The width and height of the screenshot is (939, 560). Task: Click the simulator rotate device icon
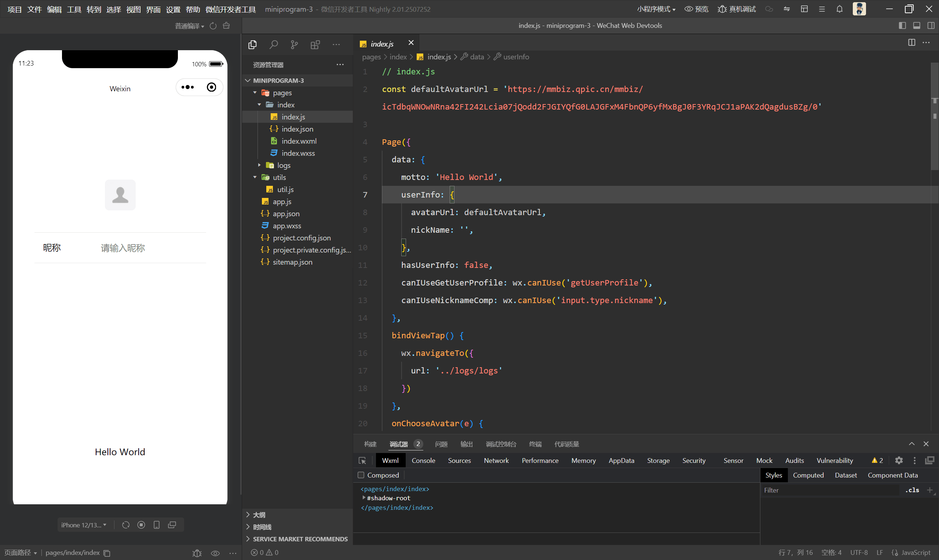(126, 525)
